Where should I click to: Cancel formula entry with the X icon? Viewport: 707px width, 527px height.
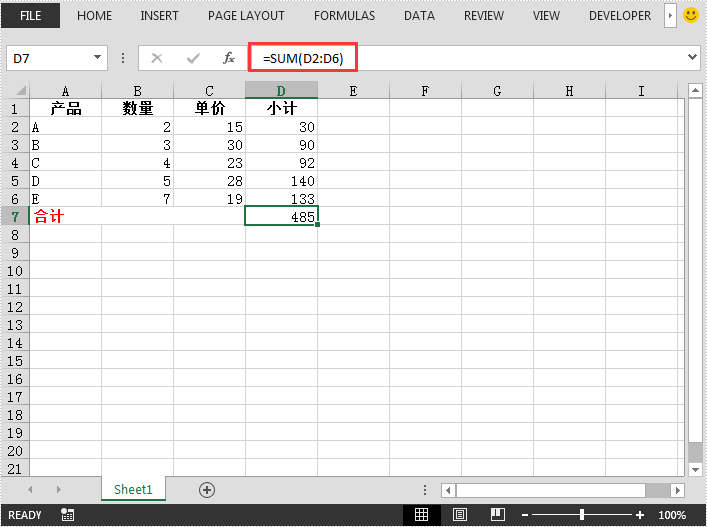pyautogui.click(x=157, y=58)
